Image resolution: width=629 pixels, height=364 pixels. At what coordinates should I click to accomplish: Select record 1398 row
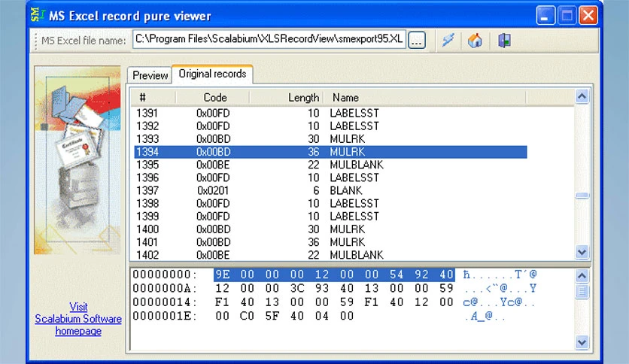tap(330, 203)
